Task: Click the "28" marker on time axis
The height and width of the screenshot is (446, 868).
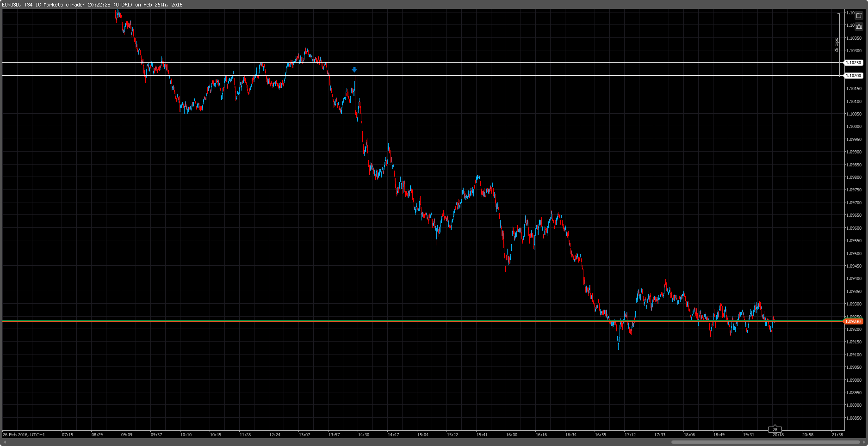Action: [x=775, y=429]
